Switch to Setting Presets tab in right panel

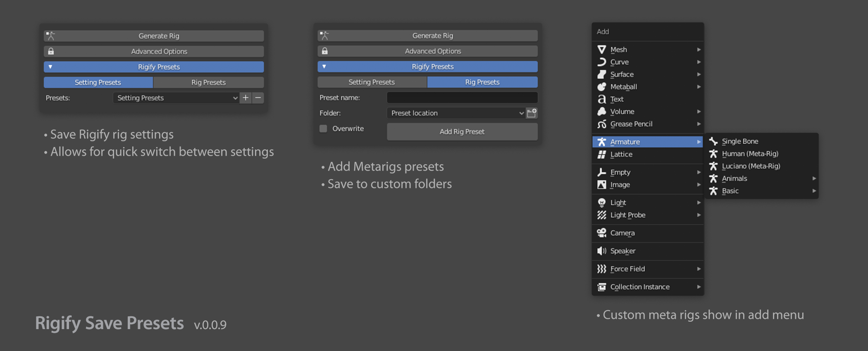pos(372,82)
